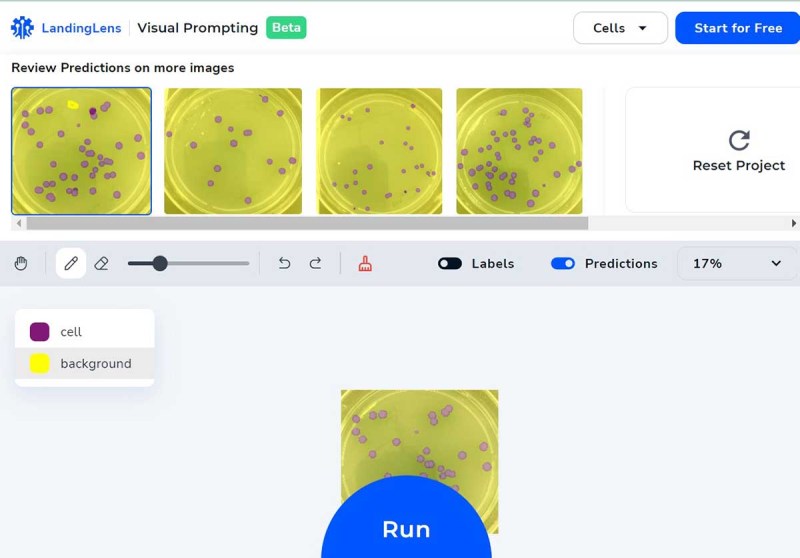This screenshot has width=800, height=558.
Task: Select the hand pan tool
Action: coord(21,264)
